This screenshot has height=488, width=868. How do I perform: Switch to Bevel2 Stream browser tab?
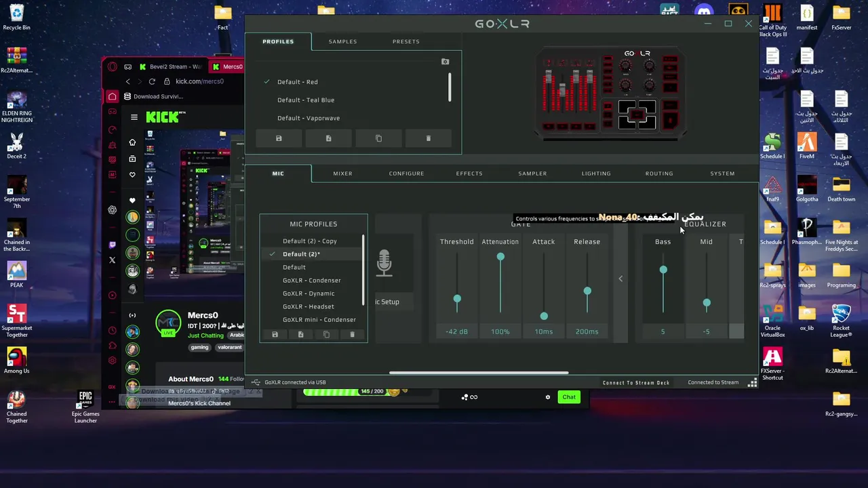click(170, 66)
